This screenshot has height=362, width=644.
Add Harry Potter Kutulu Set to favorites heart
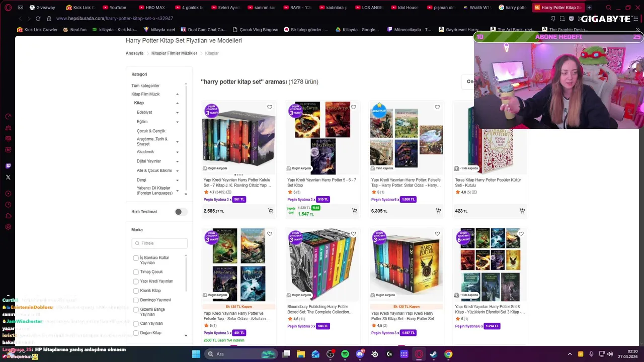click(x=270, y=107)
